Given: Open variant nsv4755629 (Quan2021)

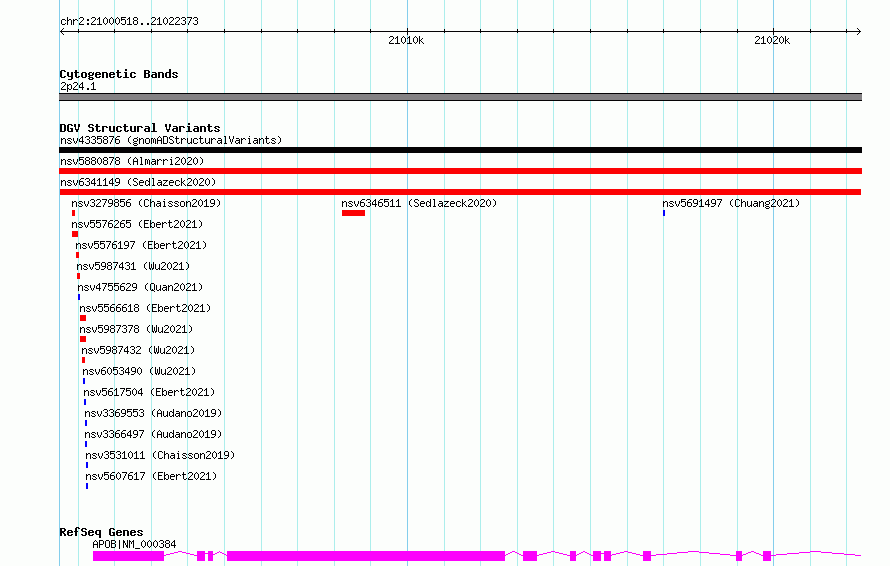Looking at the screenshot, I should [x=140, y=287].
